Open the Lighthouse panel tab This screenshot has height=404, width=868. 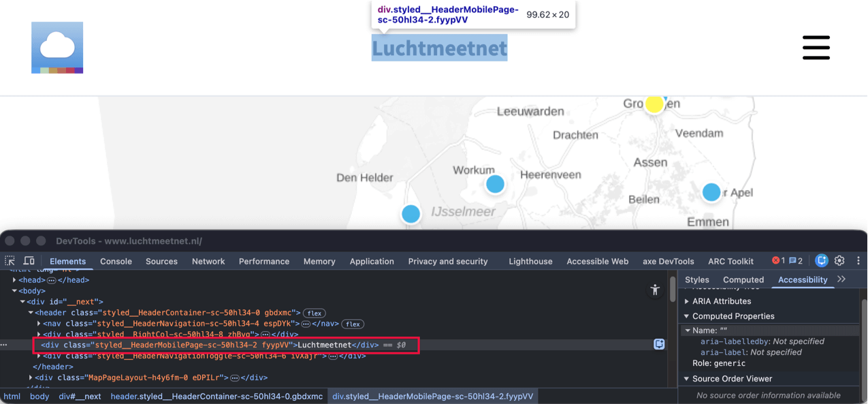coord(530,261)
